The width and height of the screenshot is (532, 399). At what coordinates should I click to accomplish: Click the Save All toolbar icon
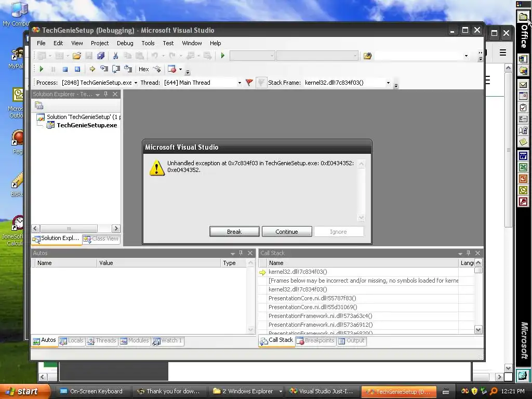101,56
